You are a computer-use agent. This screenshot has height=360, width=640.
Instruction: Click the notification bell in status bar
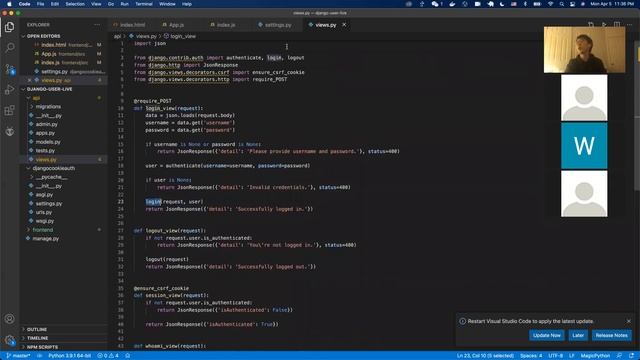(x=631, y=356)
